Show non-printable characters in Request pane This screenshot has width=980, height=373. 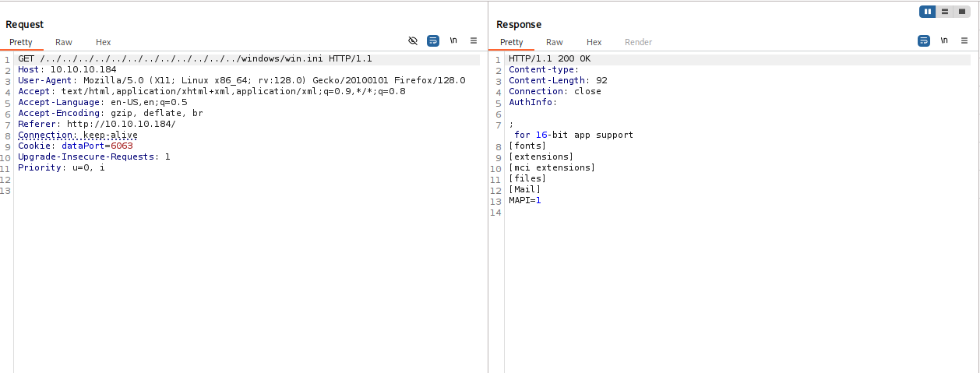pos(453,40)
